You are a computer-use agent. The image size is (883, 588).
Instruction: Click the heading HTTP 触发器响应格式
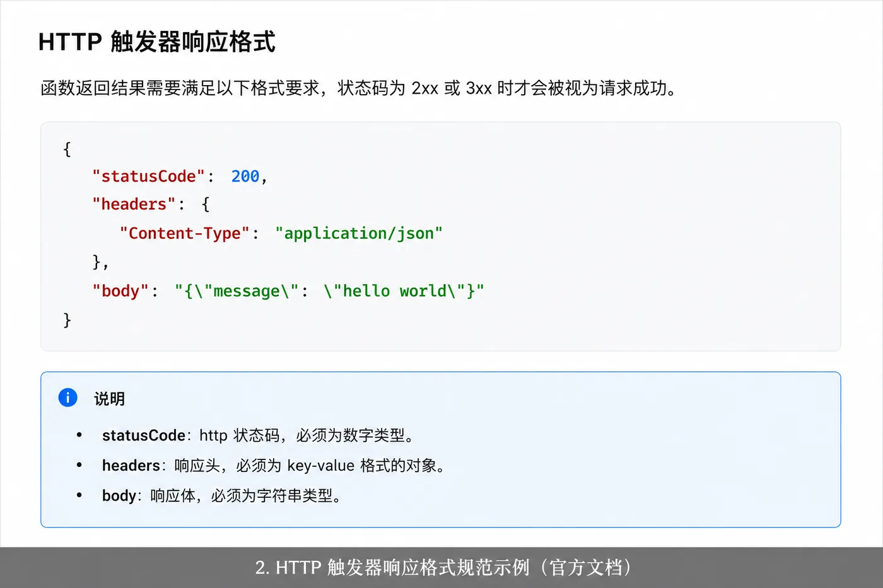click(x=156, y=42)
